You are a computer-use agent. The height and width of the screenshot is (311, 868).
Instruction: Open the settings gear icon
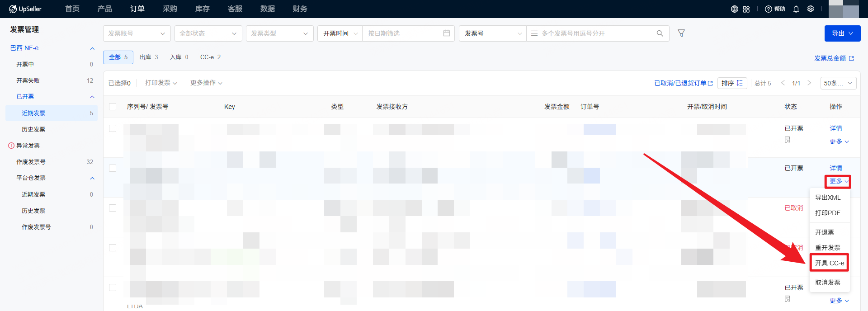point(811,9)
